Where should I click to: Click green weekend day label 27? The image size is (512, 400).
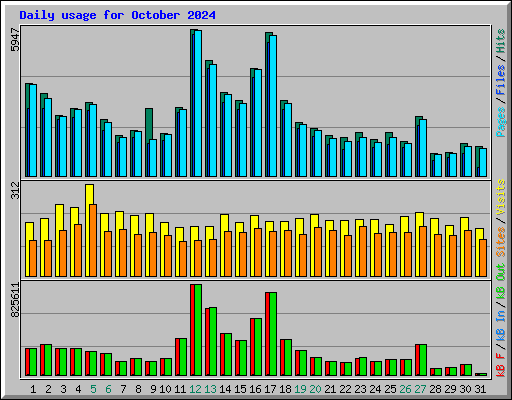tap(420, 389)
